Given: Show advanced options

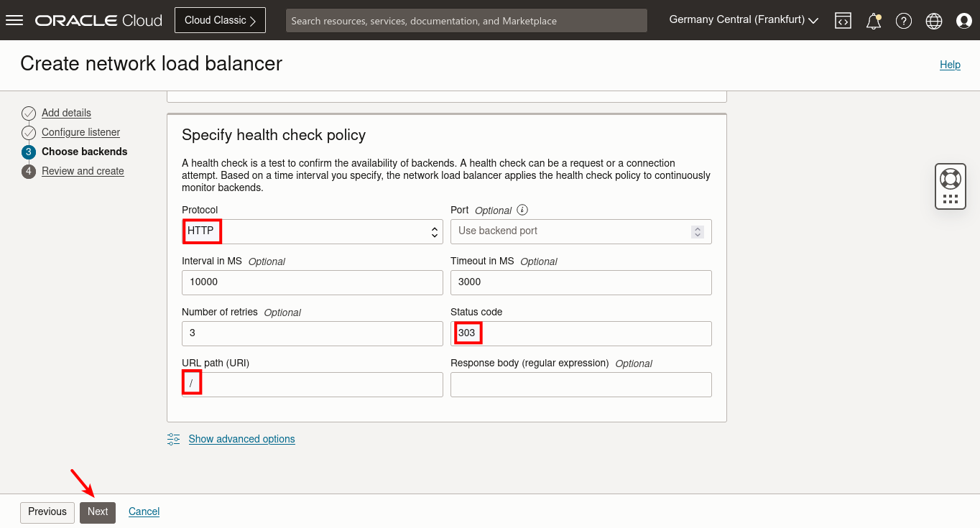Looking at the screenshot, I should [241, 438].
